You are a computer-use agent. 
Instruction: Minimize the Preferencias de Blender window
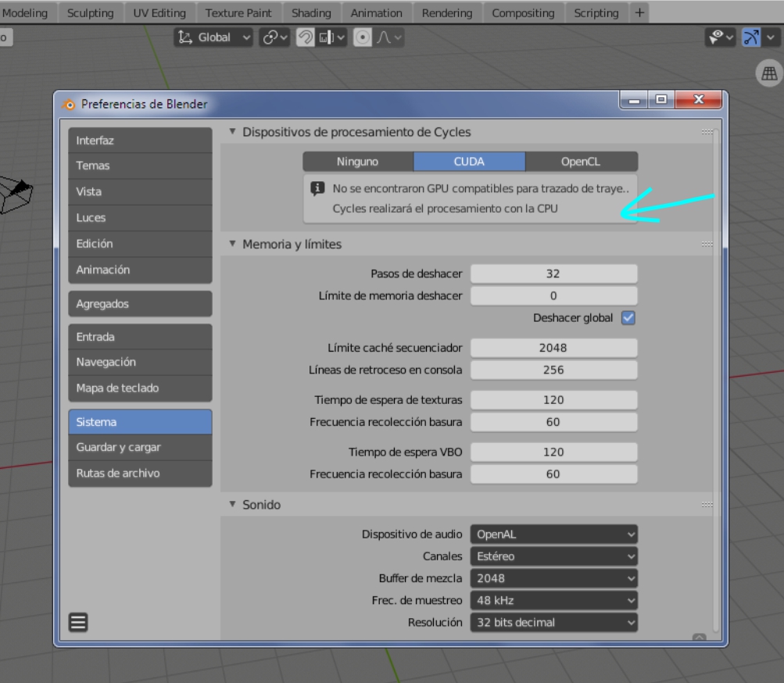(635, 99)
